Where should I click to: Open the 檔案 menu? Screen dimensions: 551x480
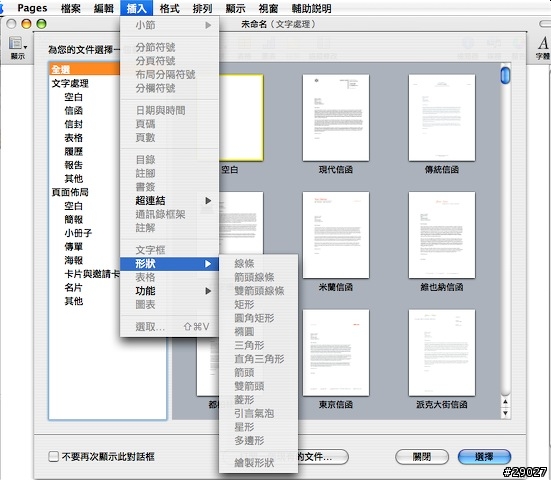click(71, 8)
